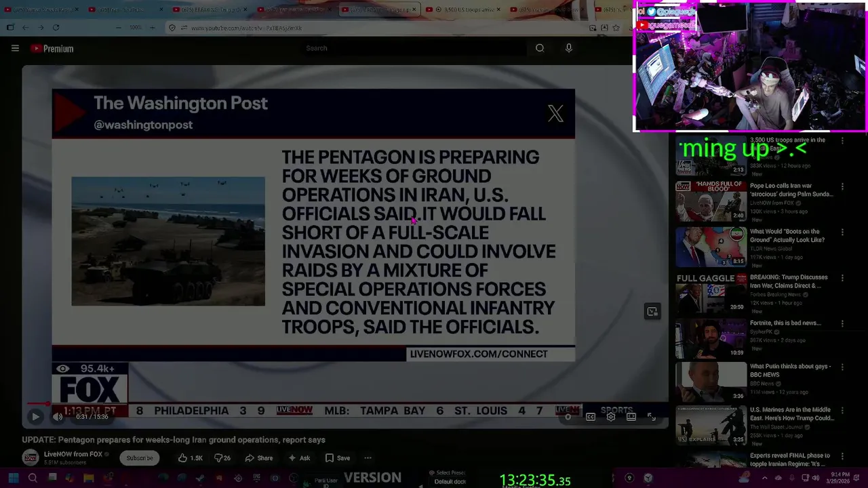Open options menu for '3,500 US troops' video

(842, 141)
